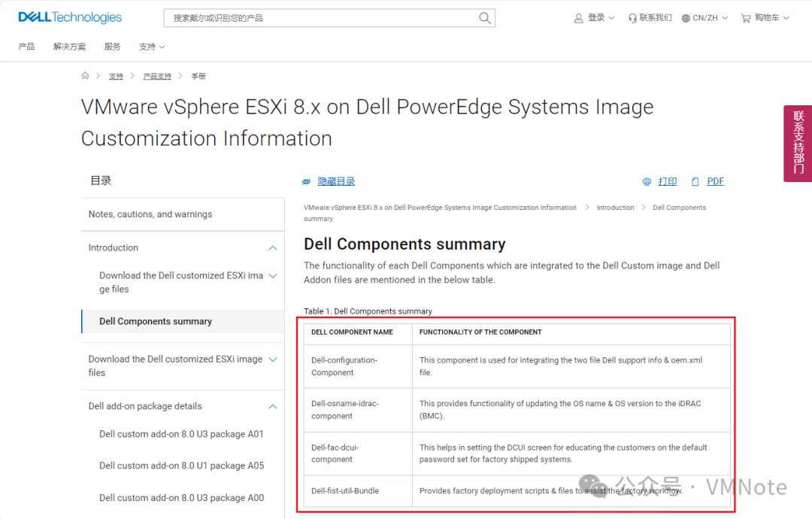This screenshot has width=812, height=519.
Task: Click 联系我们 headset link
Action: pyautogui.click(x=650, y=18)
